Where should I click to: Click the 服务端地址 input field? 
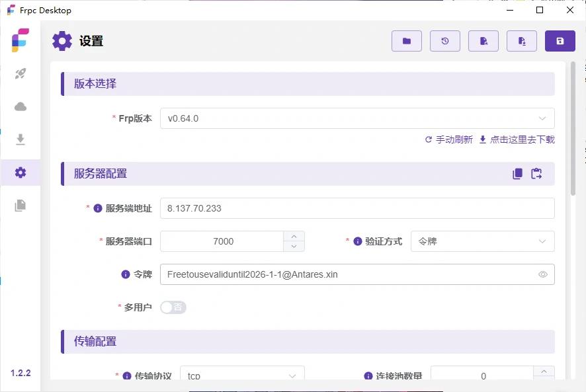[357, 208]
